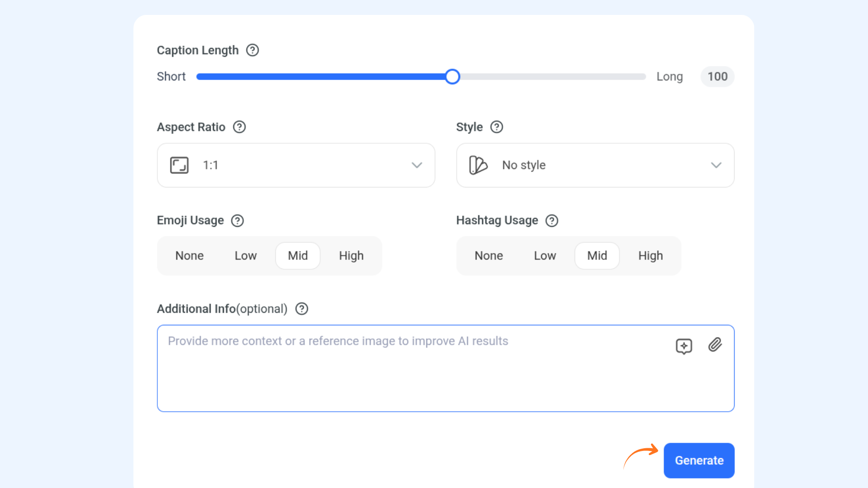
Task: Expand Style list via chevron arrow
Action: pos(716,165)
